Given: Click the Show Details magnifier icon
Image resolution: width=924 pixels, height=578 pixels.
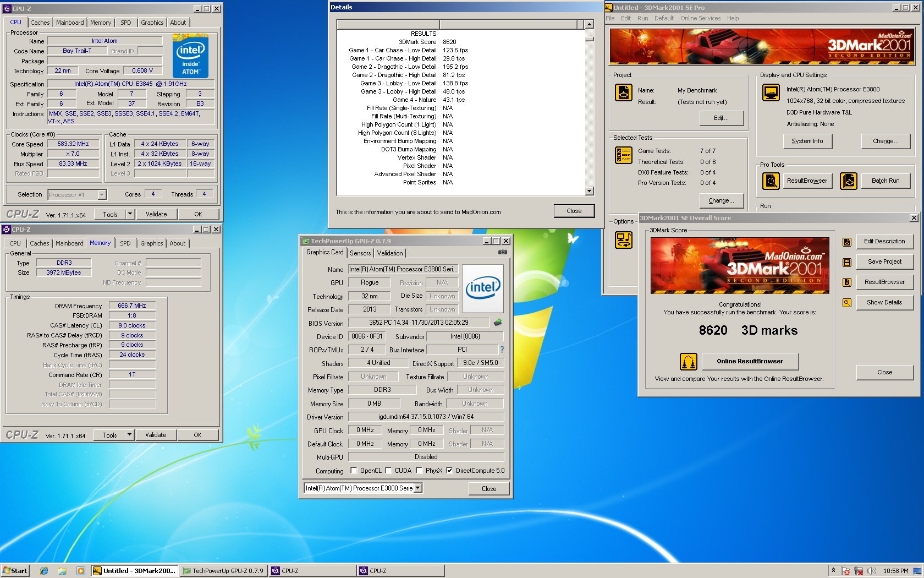Looking at the screenshot, I should [x=847, y=303].
